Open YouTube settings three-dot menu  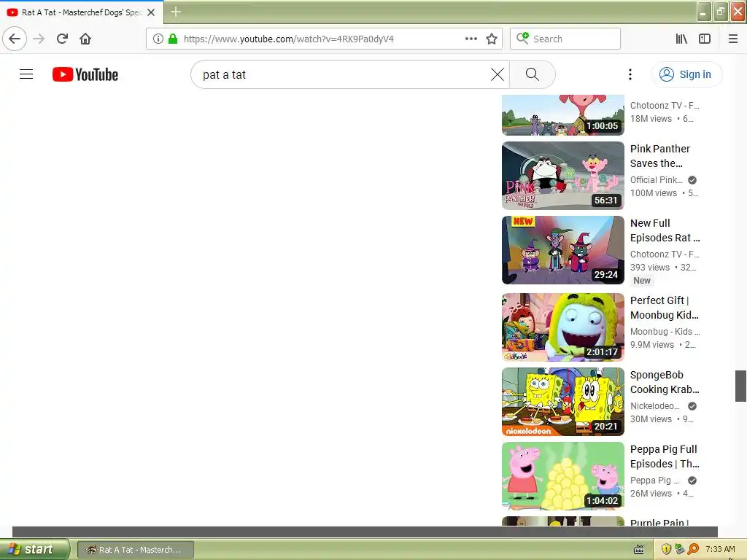[630, 74]
